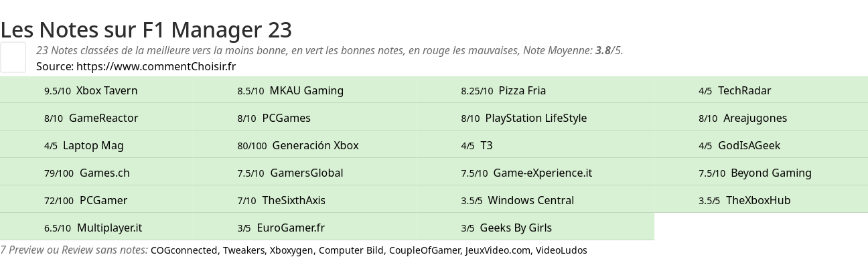
Task: Click the 'Les Notes sur F1 Manager 23' heading
Action: (x=146, y=29)
